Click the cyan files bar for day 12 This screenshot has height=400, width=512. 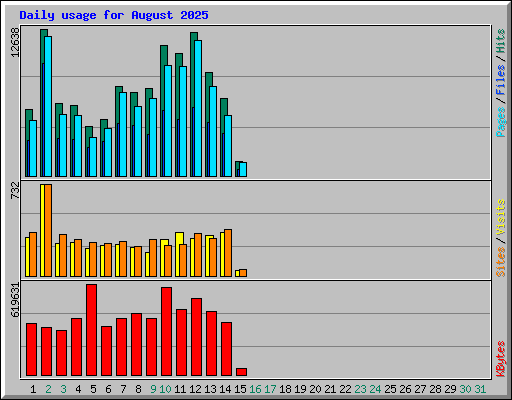pos(198,108)
